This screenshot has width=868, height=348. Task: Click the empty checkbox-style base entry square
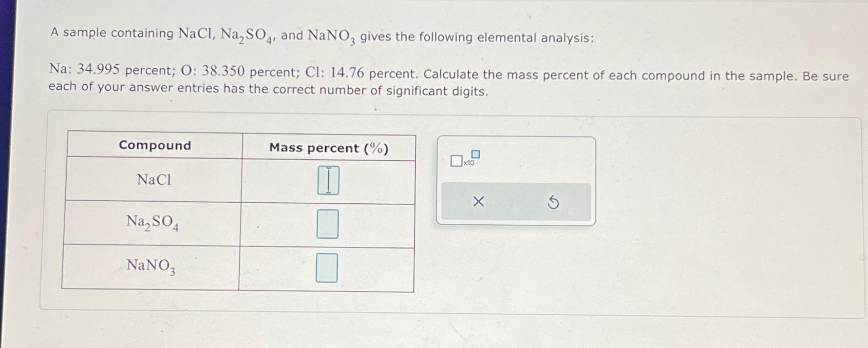456,161
